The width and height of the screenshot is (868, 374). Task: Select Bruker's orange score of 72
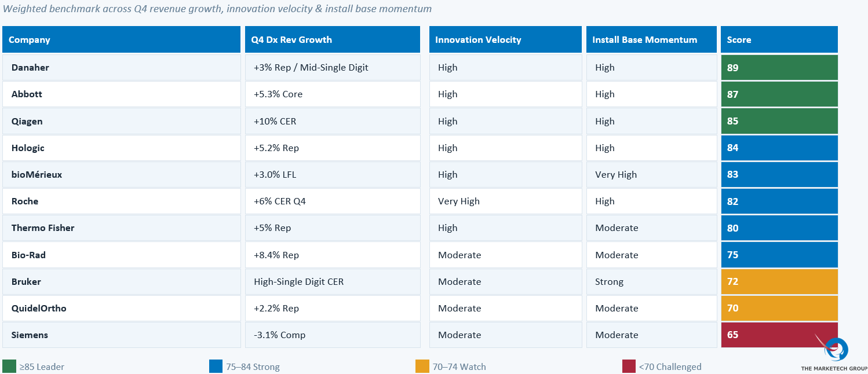779,282
